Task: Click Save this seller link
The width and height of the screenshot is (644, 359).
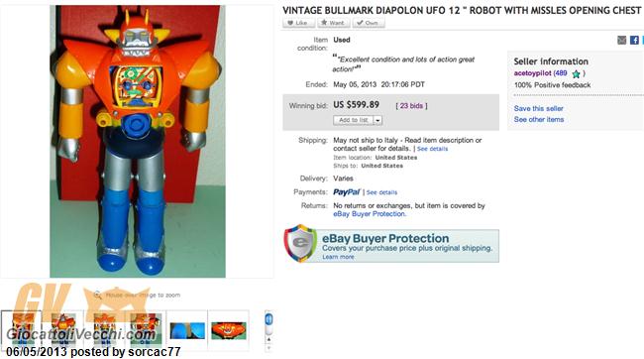Action: point(538,108)
